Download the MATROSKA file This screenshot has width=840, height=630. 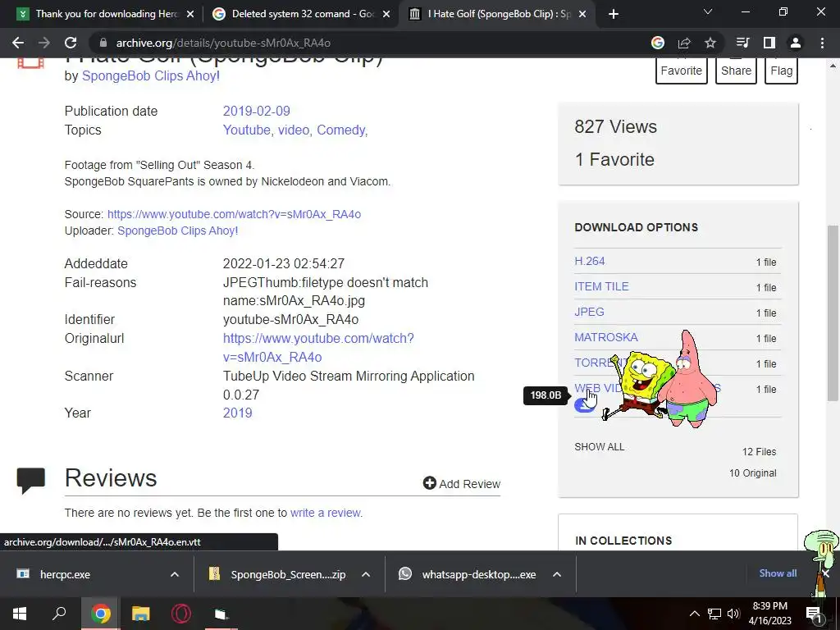coord(606,337)
